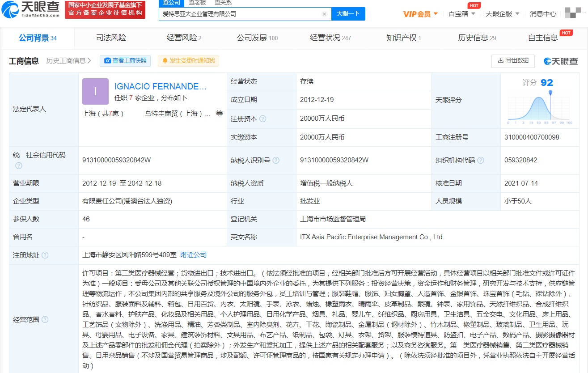The height and width of the screenshot is (373, 588).
Task: Open the 公司发展 tab
Action: coord(257,38)
